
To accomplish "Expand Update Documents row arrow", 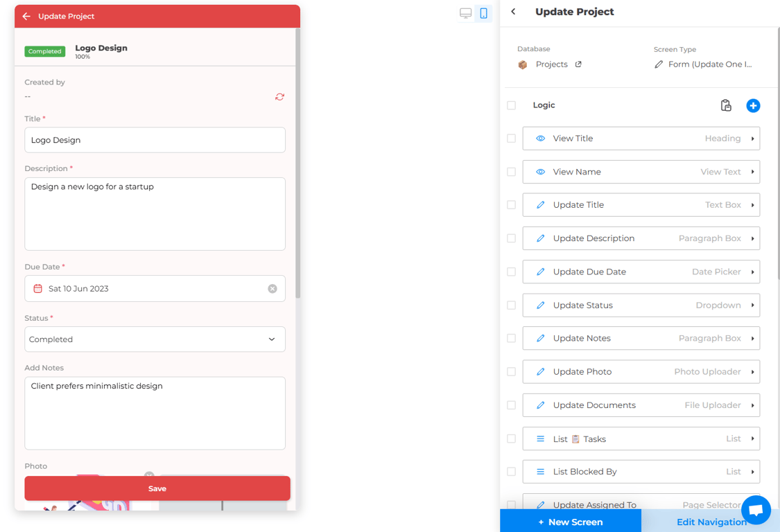I will [753, 405].
